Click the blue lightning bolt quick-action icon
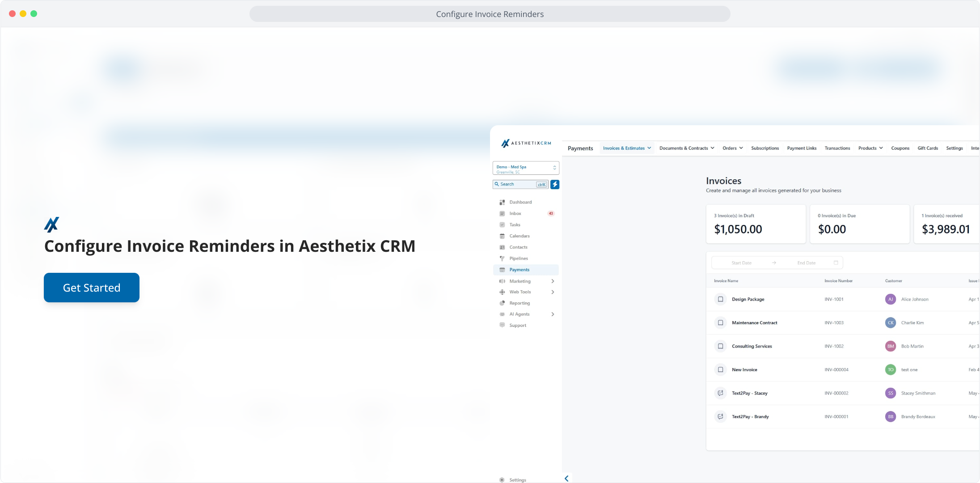Viewport: 980px width, 483px height. 555,184
